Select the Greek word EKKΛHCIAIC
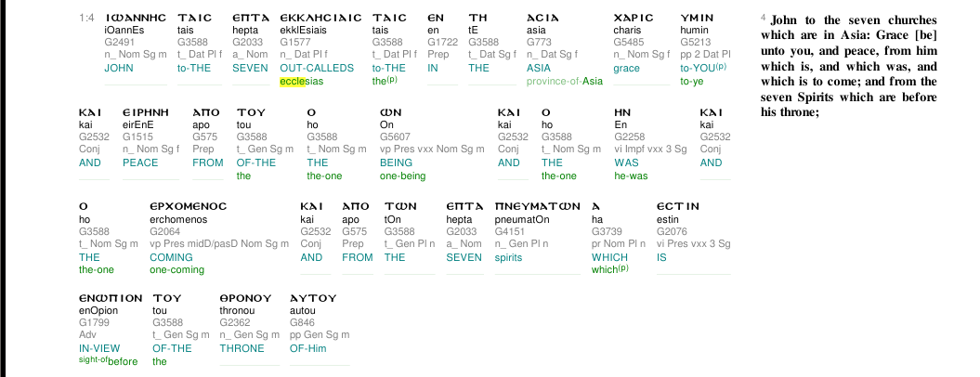Screen dimensions: 980x377 [x=320, y=19]
